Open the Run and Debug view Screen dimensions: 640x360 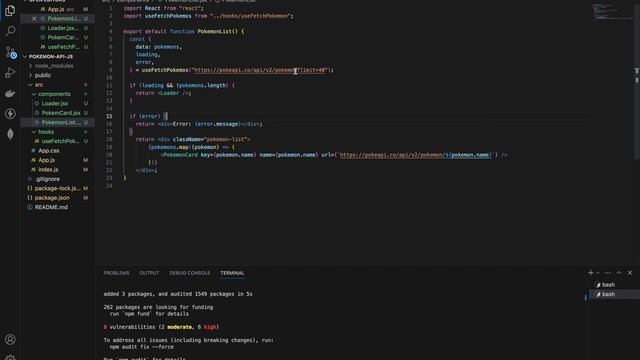tap(10, 73)
